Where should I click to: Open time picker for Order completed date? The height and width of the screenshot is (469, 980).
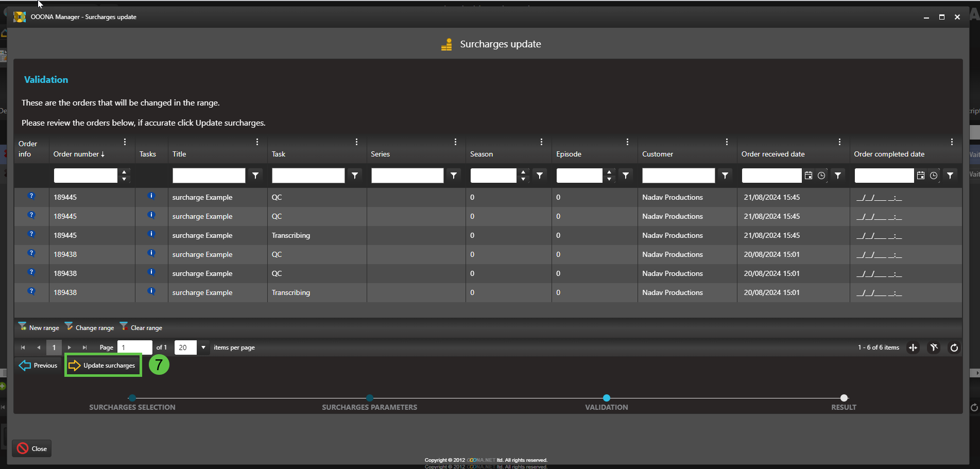[x=934, y=176]
